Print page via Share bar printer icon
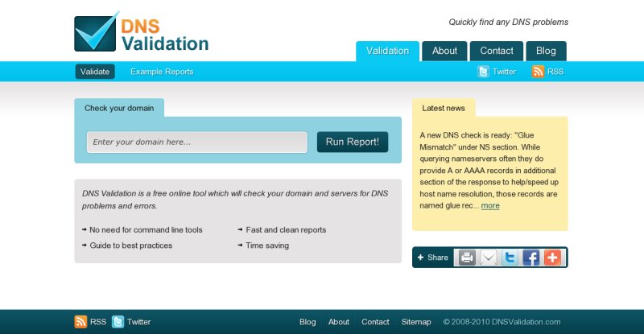The height and width of the screenshot is (334, 644). point(467,258)
